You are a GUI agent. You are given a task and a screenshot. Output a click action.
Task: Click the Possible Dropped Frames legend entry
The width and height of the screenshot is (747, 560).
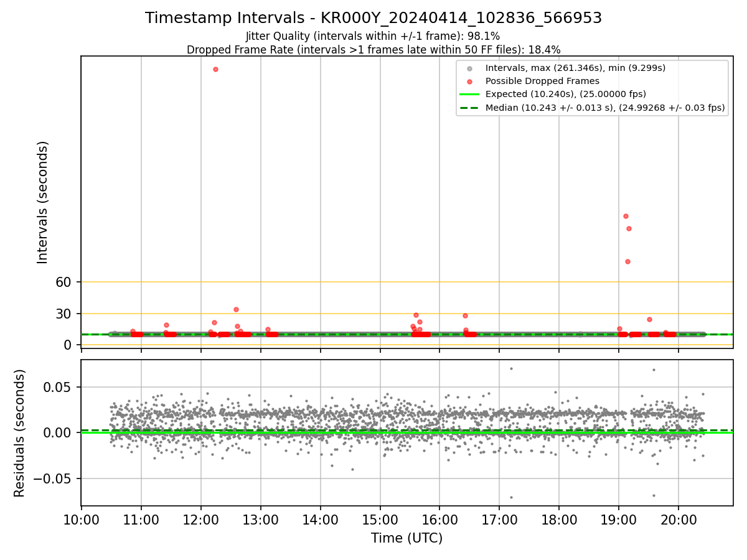tap(542, 81)
